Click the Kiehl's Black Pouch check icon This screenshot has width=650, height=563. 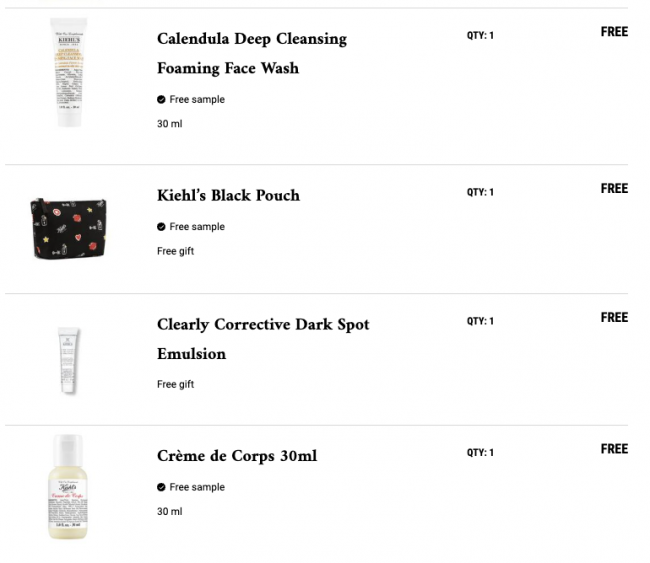pyautogui.click(x=161, y=227)
